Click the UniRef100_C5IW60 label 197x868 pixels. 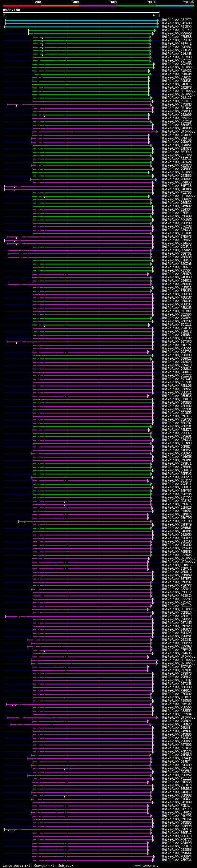[177, 108]
